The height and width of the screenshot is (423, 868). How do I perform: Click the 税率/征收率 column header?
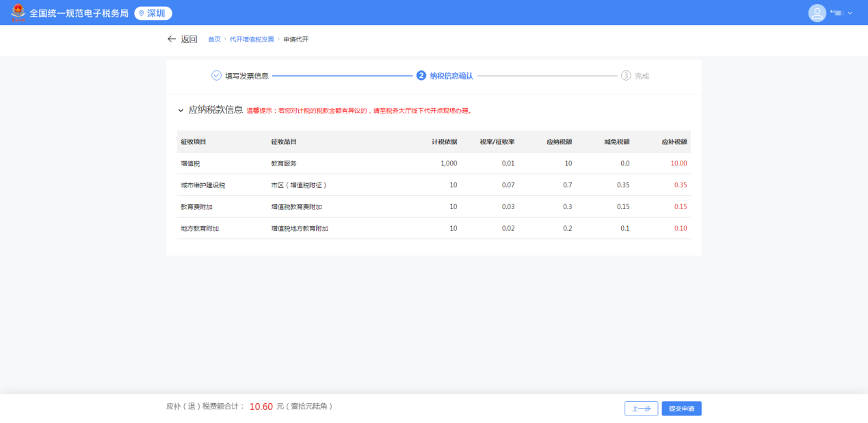click(497, 141)
